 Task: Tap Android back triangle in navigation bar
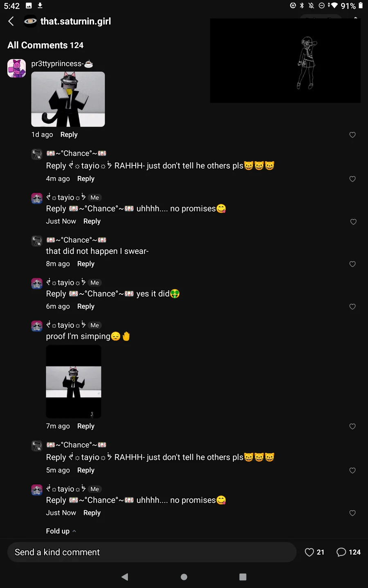[x=125, y=577]
